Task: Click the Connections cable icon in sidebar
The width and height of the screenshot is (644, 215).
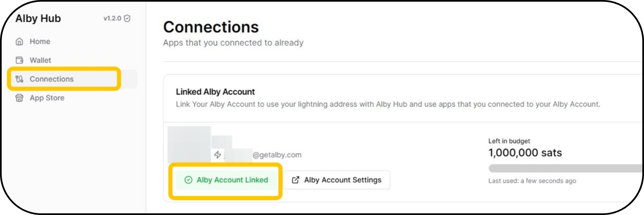Action: point(19,79)
